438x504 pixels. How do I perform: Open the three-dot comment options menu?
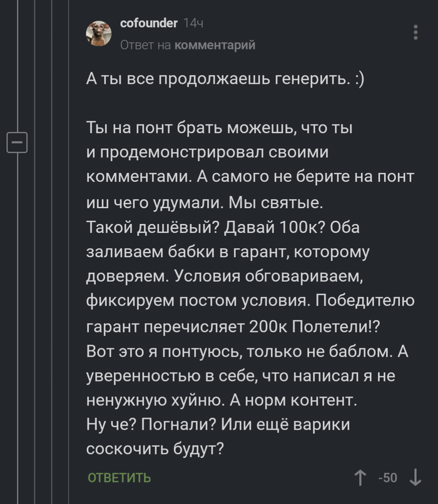pyautogui.click(x=416, y=32)
